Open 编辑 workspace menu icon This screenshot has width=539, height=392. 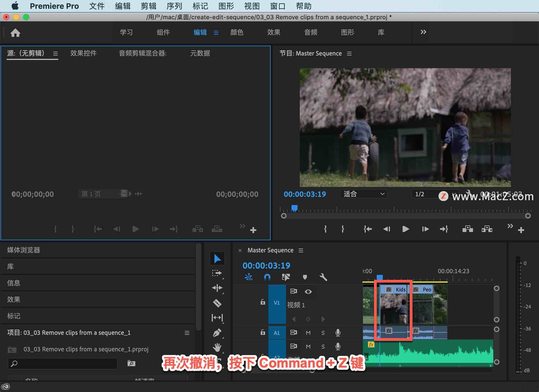point(216,33)
